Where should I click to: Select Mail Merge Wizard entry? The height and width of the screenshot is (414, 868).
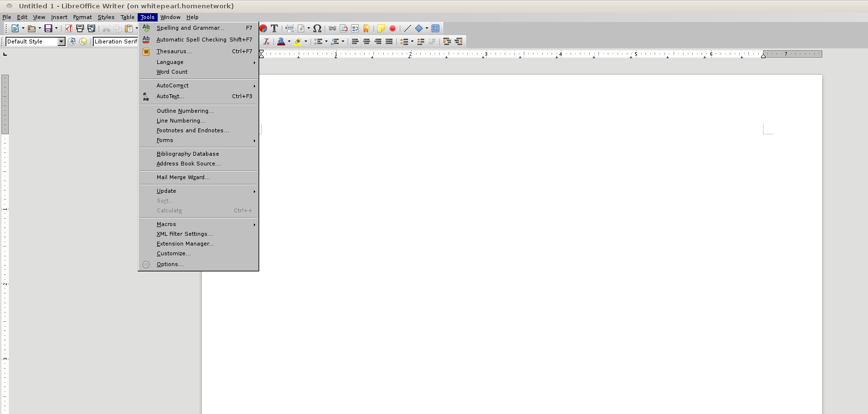click(x=199, y=177)
